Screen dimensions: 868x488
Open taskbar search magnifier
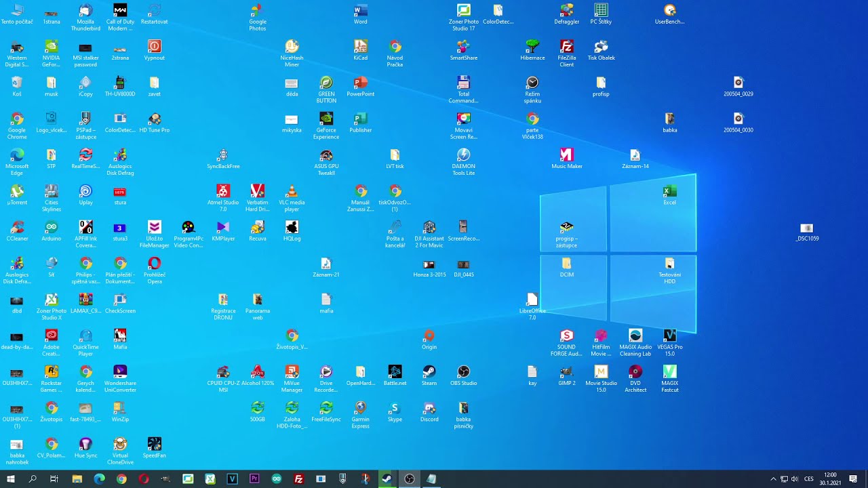[x=33, y=479]
